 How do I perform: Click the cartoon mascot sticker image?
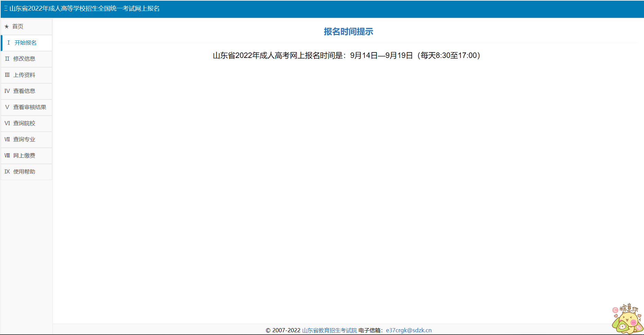click(x=627, y=319)
